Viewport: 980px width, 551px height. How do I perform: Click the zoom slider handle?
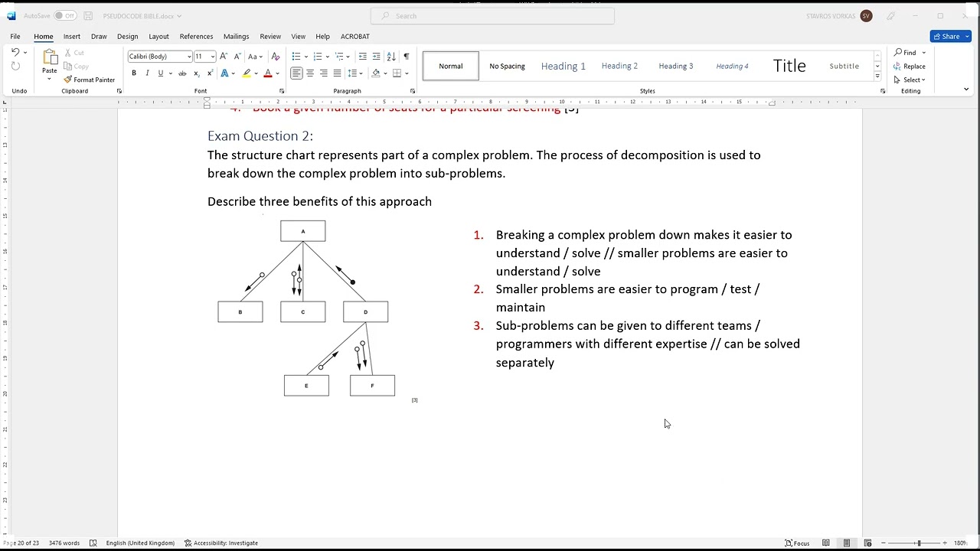pyautogui.click(x=918, y=543)
